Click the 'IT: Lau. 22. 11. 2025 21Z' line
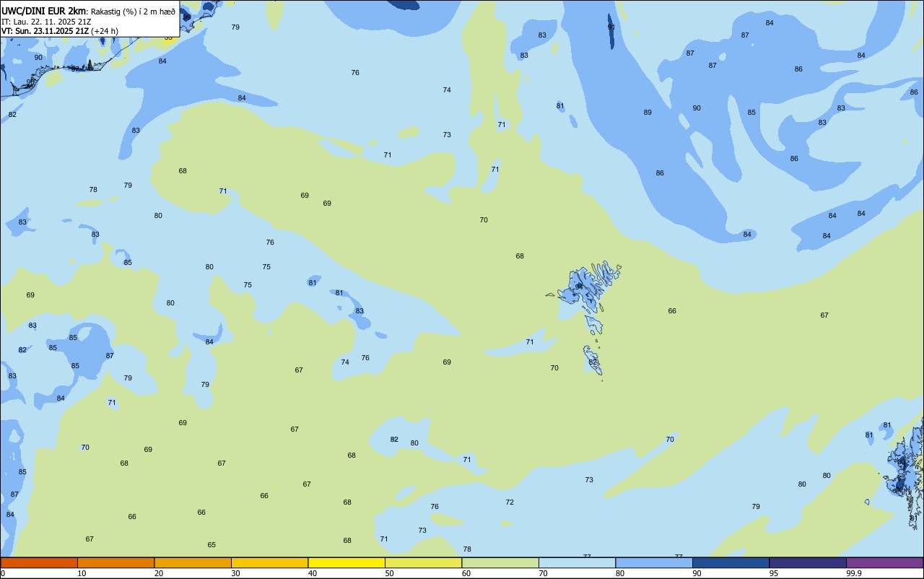924x579 pixels. pos(46,22)
